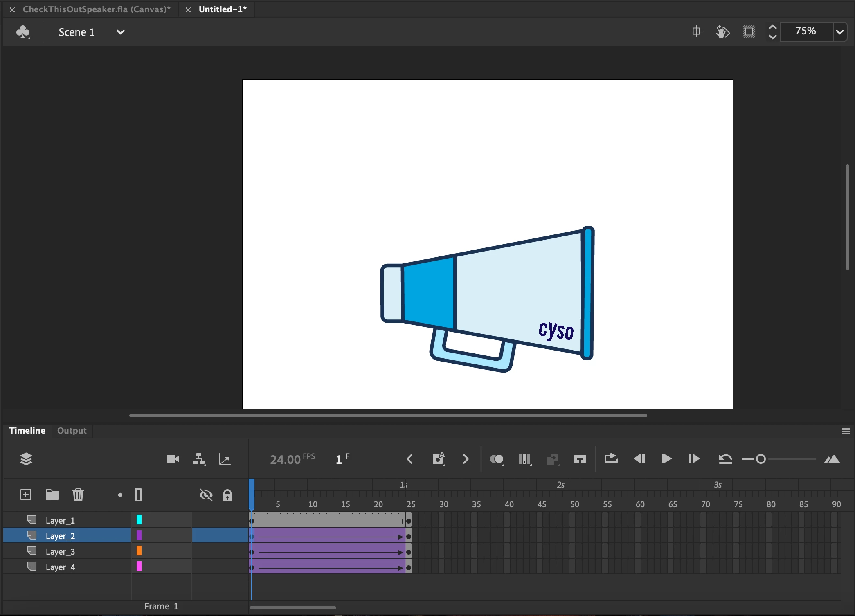Toggle the Layer Parenting view icon
This screenshot has height=616, width=855.
tap(199, 459)
